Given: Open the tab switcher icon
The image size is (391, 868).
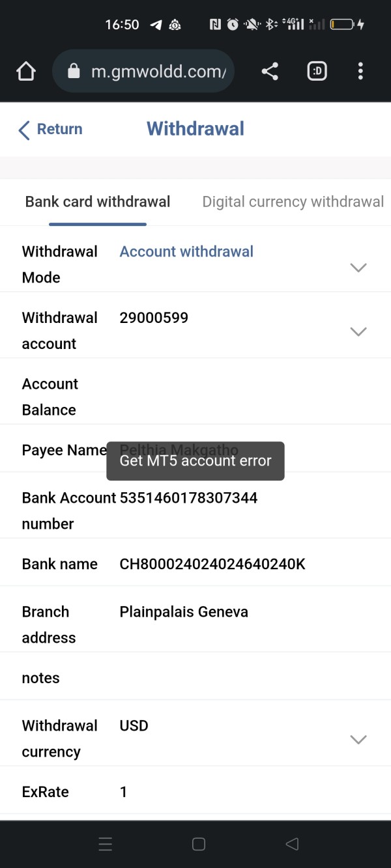Looking at the screenshot, I should coord(317,71).
